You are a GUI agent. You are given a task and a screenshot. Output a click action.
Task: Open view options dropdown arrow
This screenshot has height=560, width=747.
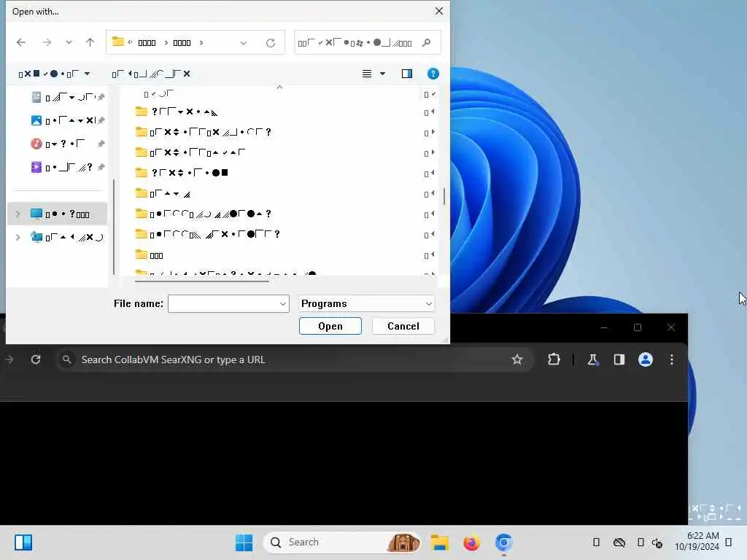(x=382, y=74)
